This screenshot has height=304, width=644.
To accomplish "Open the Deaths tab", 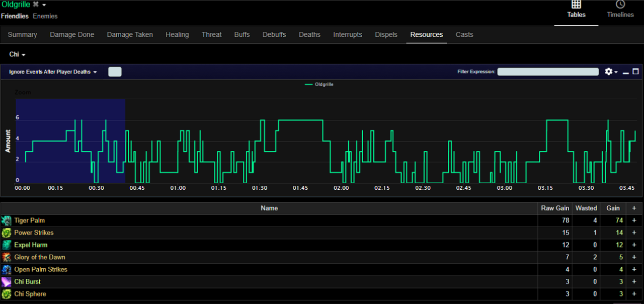I will pos(309,34).
